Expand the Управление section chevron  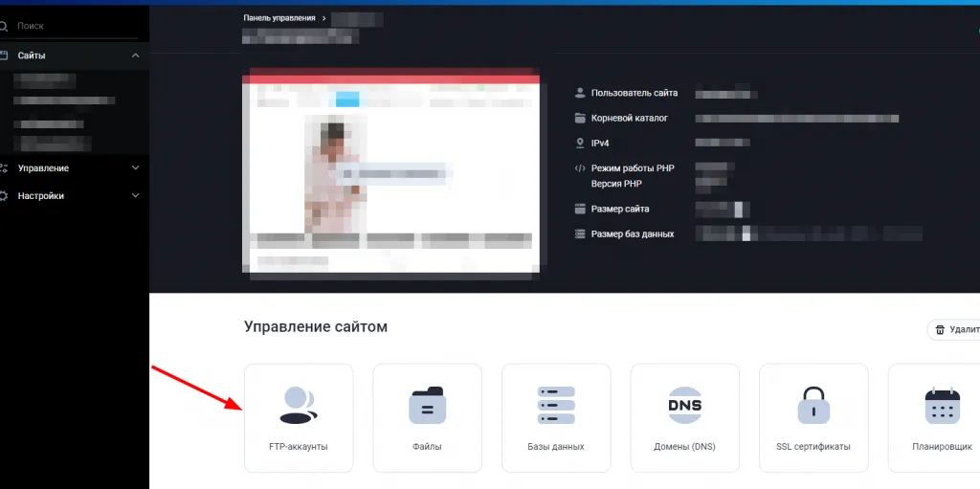pos(135,168)
